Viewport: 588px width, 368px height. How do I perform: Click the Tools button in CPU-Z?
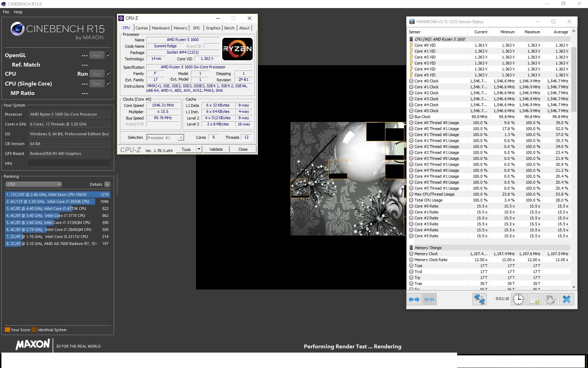(x=186, y=149)
